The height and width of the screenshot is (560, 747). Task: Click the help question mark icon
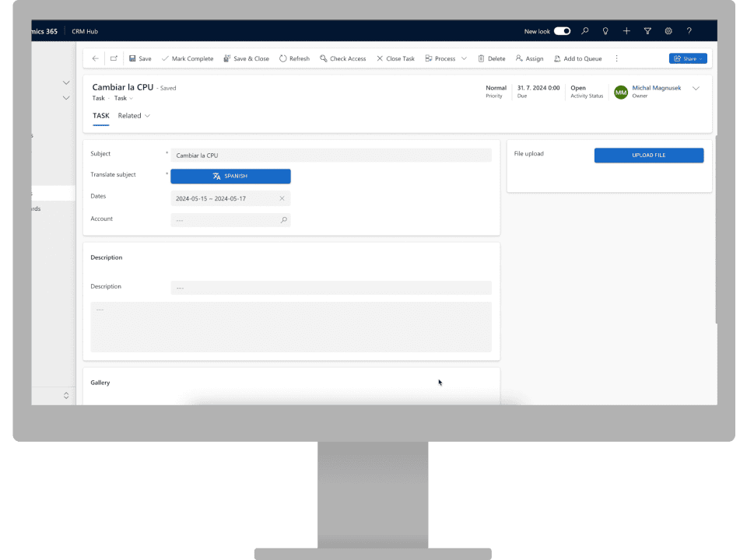(689, 31)
